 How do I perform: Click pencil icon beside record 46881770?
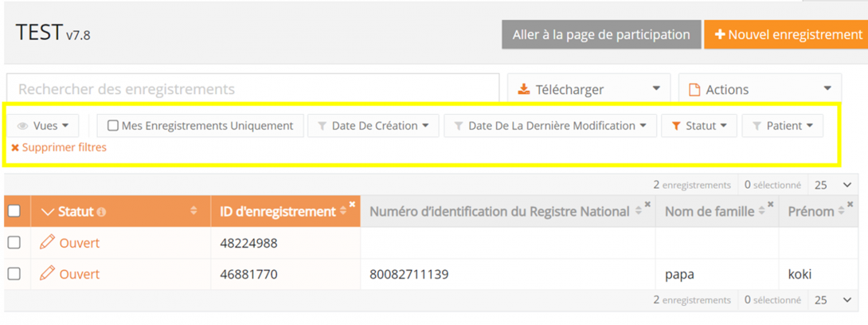click(48, 274)
